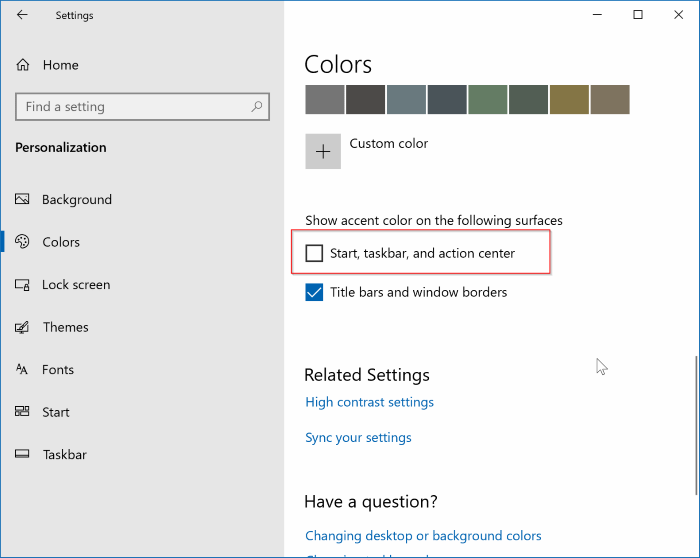Screen dimensions: 700x558
Task: Pick the olive gold color swatch
Action: point(569,100)
